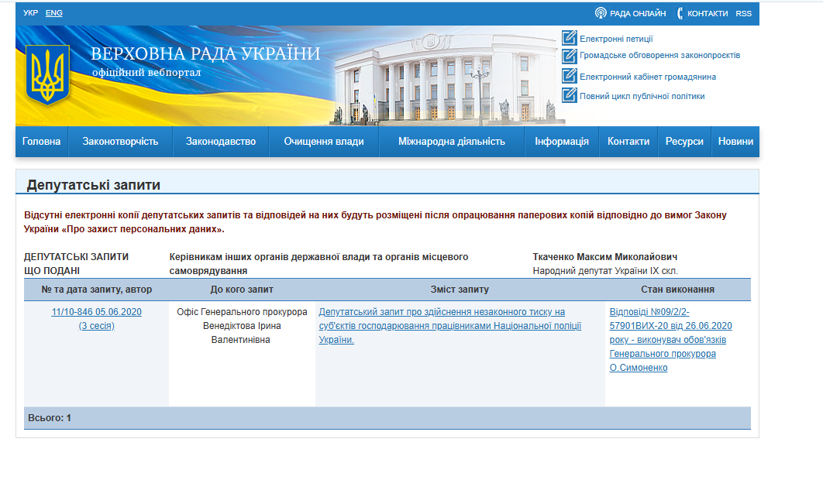823x504 pixels.
Task: Click the edit icon next to Електронні петиції
Action: 570,38
